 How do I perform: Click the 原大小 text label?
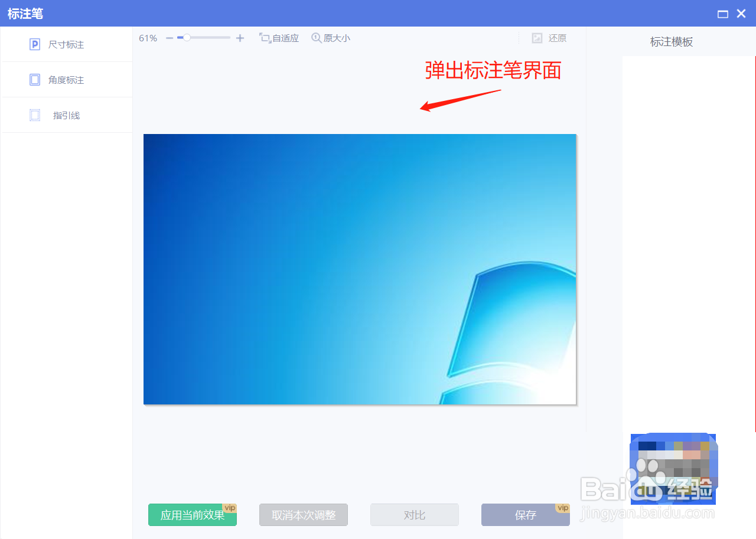pyautogui.click(x=337, y=38)
